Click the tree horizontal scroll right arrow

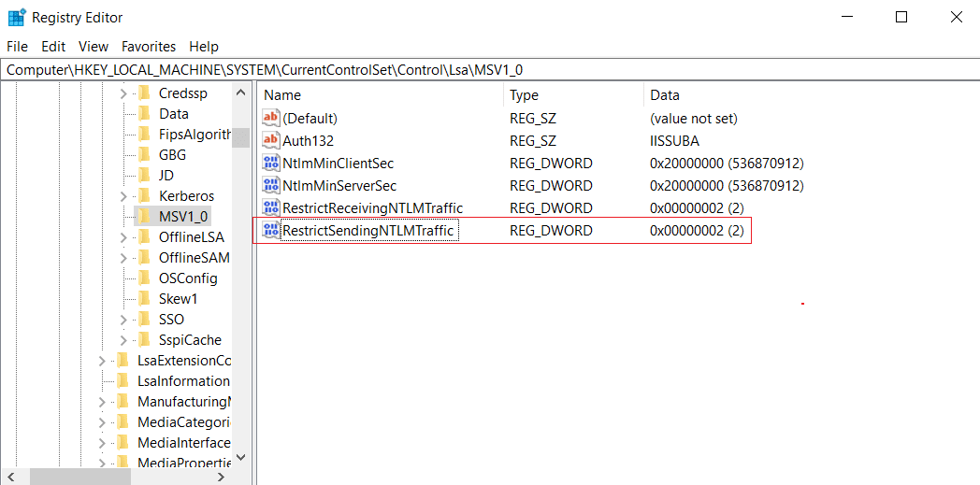coord(222,477)
